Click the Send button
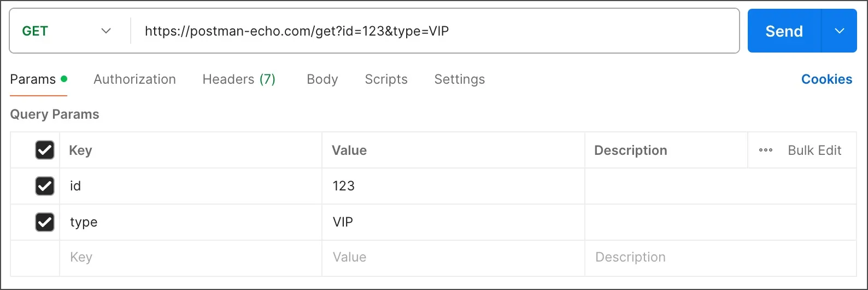The height and width of the screenshot is (290, 868). (x=784, y=31)
